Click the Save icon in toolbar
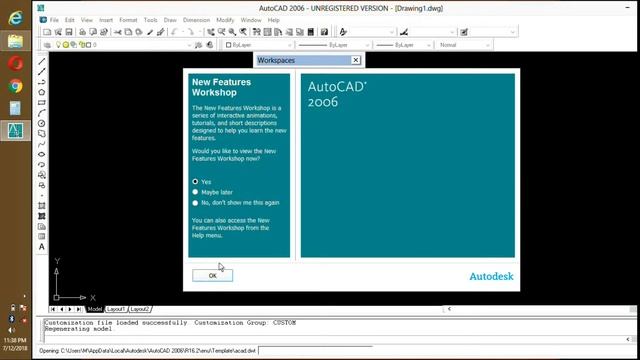The height and width of the screenshot is (360, 640). point(69,32)
